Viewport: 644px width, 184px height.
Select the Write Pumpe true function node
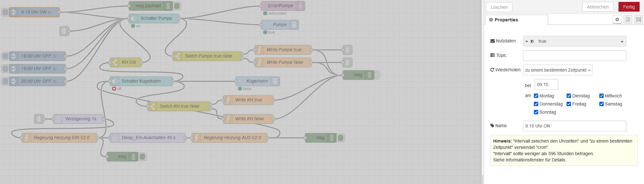(283, 50)
